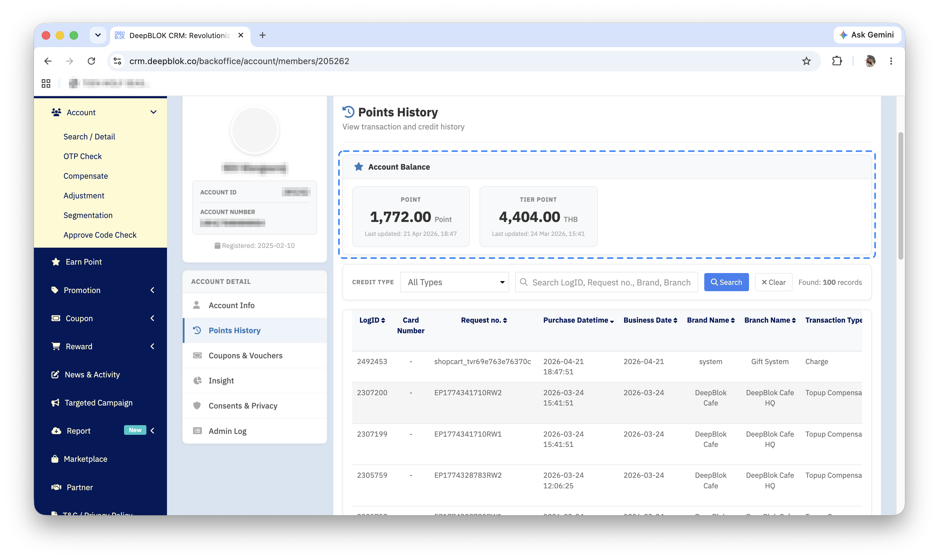Open the Account Info tab
The height and width of the screenshot is (560, 939).
[x=255, y=305]
